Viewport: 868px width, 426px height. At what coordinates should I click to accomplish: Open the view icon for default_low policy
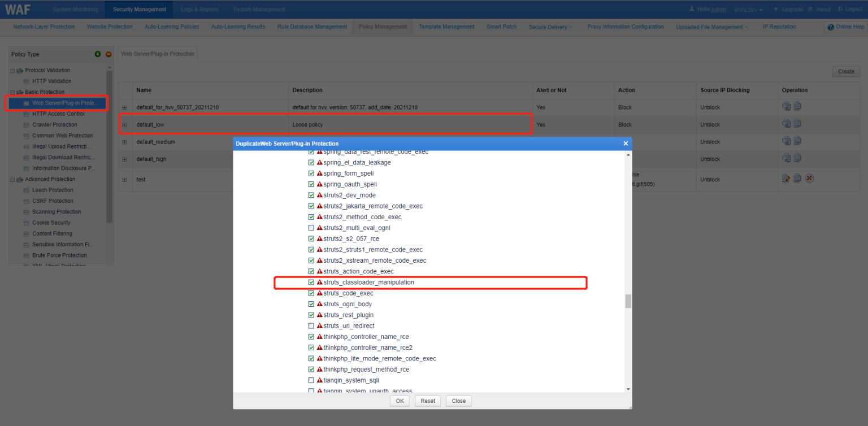pyautogui.click(x=786, y=123)
